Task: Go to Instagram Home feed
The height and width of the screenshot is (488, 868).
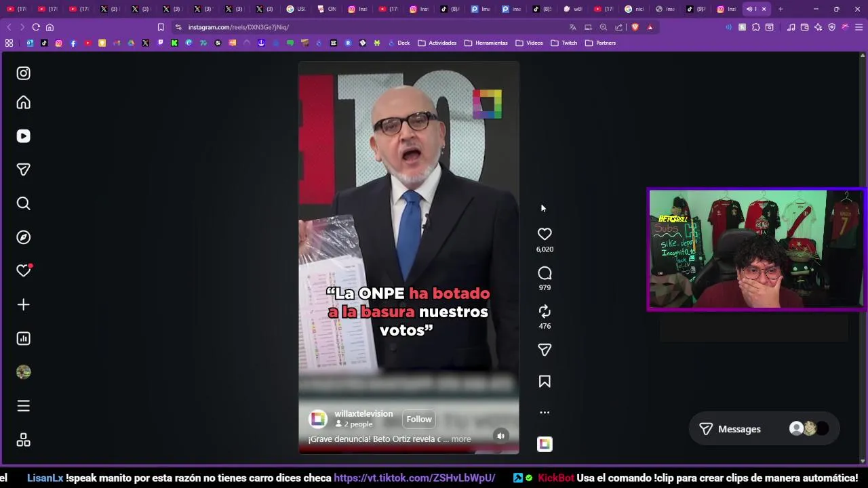Action: [24, 102]
